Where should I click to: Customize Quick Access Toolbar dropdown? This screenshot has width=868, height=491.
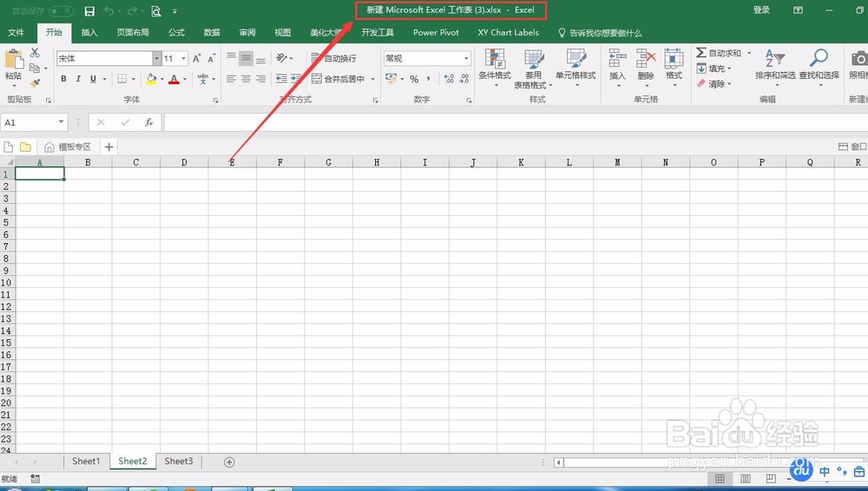(175, 11)
